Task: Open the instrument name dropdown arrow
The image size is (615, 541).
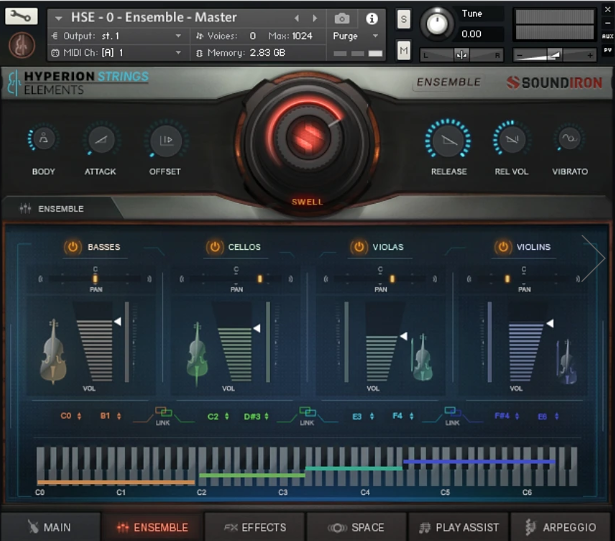Action: click(x=58, y=18)
